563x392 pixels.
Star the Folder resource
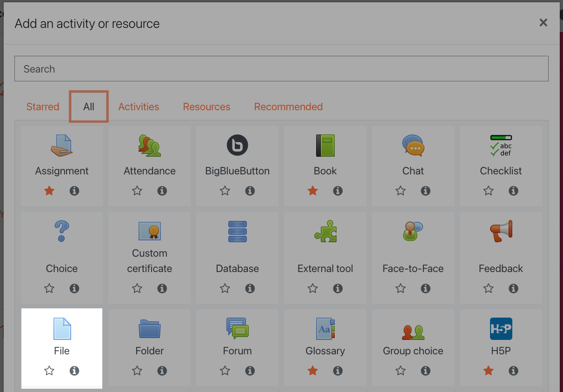137,371
